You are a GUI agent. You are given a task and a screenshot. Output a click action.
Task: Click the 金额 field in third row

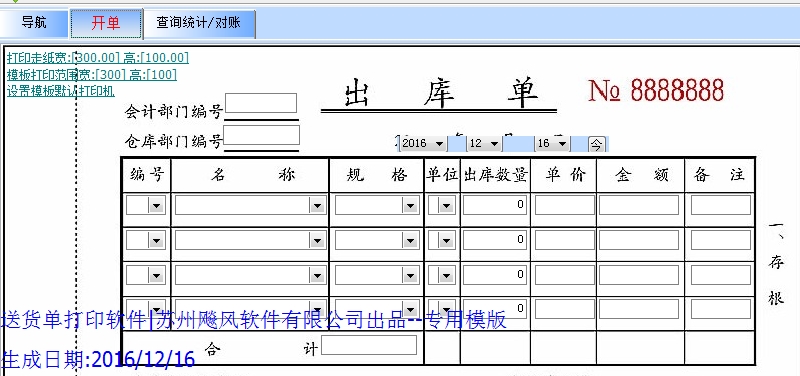[639, 274]
